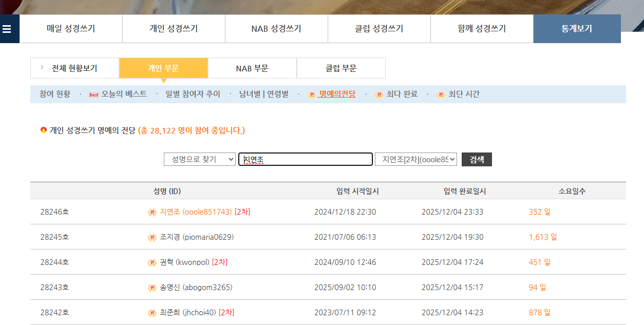Viewport: 644px width, 325px height.
Task: Click the medal icon beside 조지경 row
Action: [152, 237]
